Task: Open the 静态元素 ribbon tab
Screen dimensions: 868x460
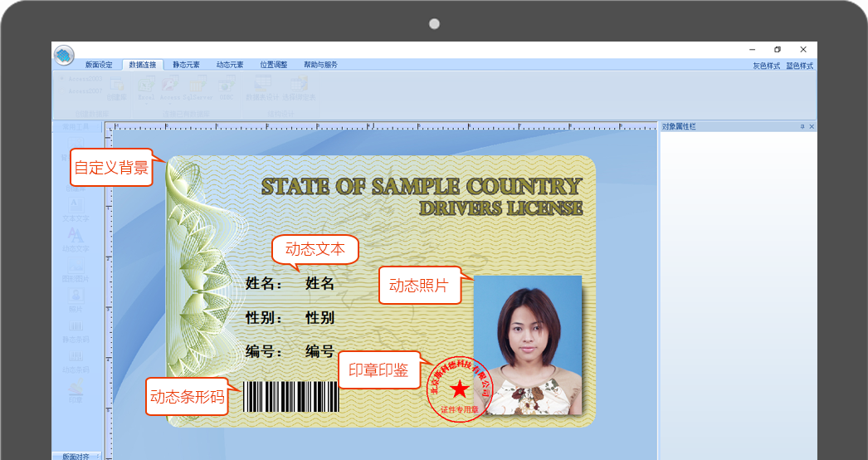Action: tap(186, 65)
